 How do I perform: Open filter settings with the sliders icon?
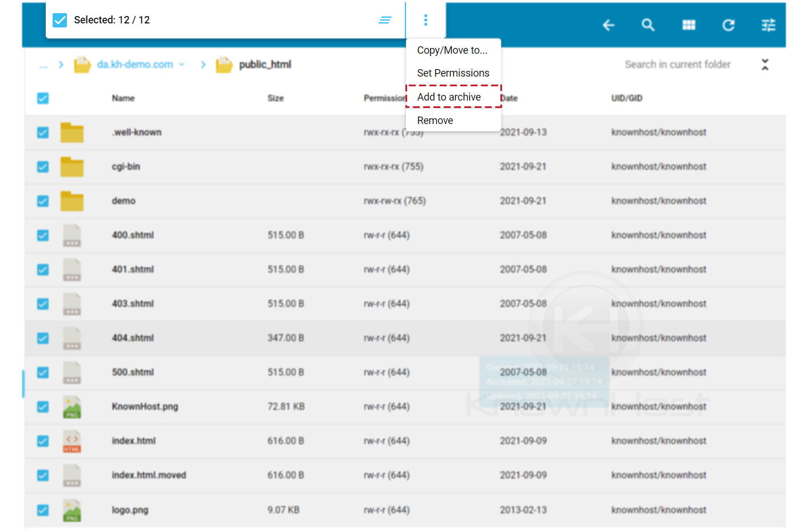768,25
